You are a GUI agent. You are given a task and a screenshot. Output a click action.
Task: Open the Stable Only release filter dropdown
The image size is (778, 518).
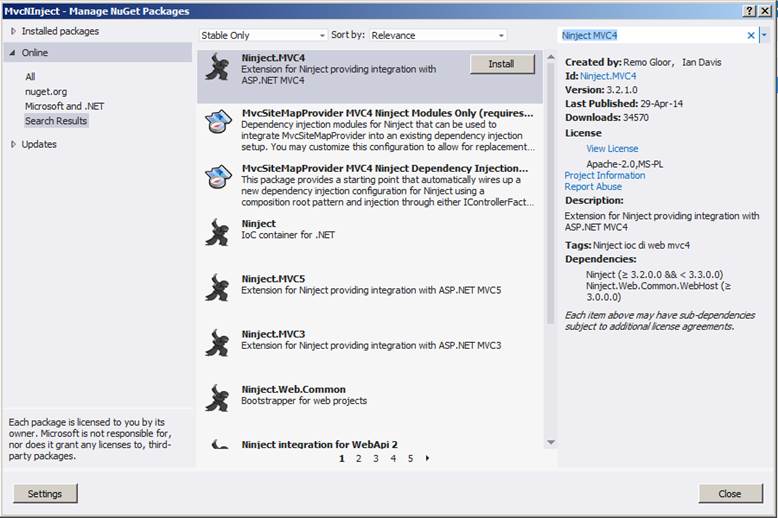[263, 35]
